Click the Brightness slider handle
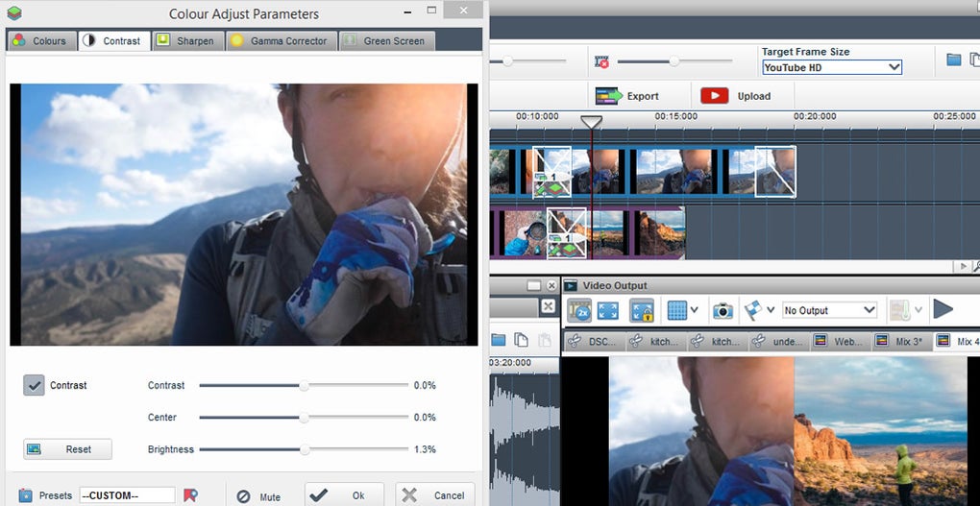The image size is (980, 506). (305, 449)
